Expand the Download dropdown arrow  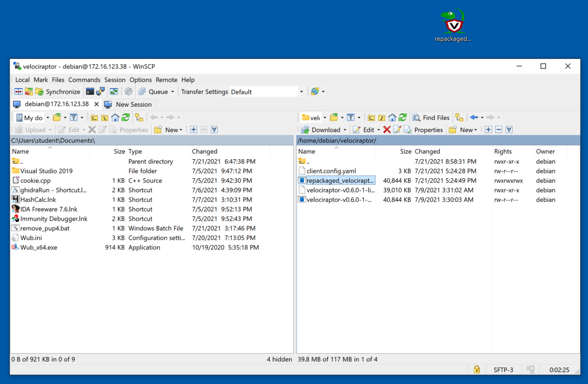click(345, 130)
